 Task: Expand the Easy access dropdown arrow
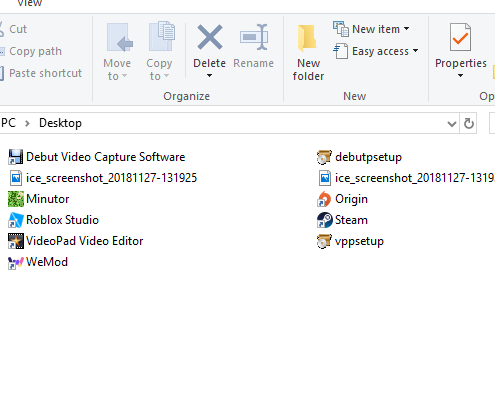pyautogui.click(x=415, y=51)
